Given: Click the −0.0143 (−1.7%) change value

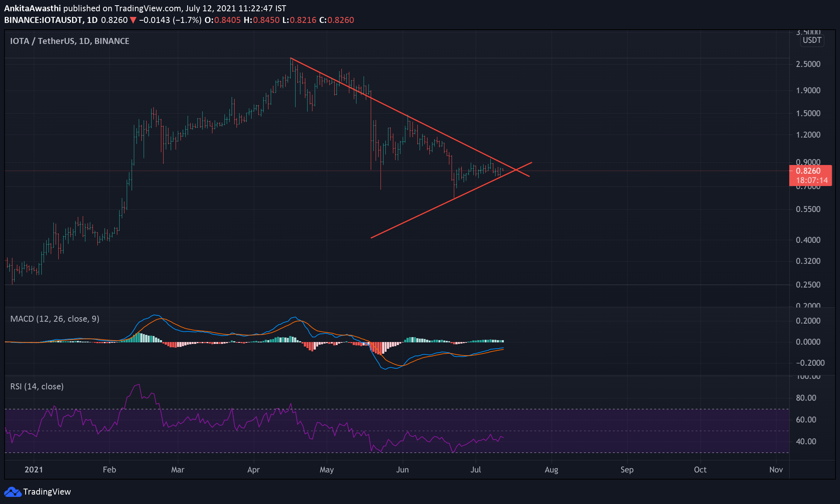Looking at the screenshot, I should [x=170, y=20].
